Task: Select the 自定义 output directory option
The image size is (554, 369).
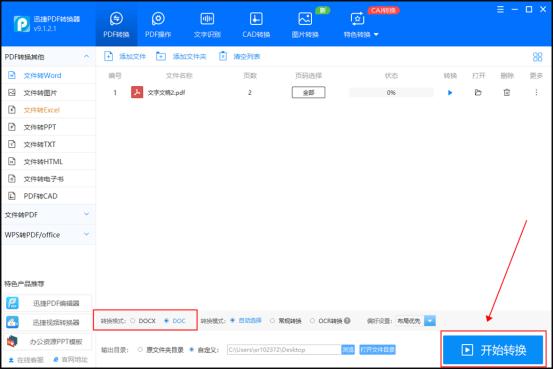Action: coord(191,350)
